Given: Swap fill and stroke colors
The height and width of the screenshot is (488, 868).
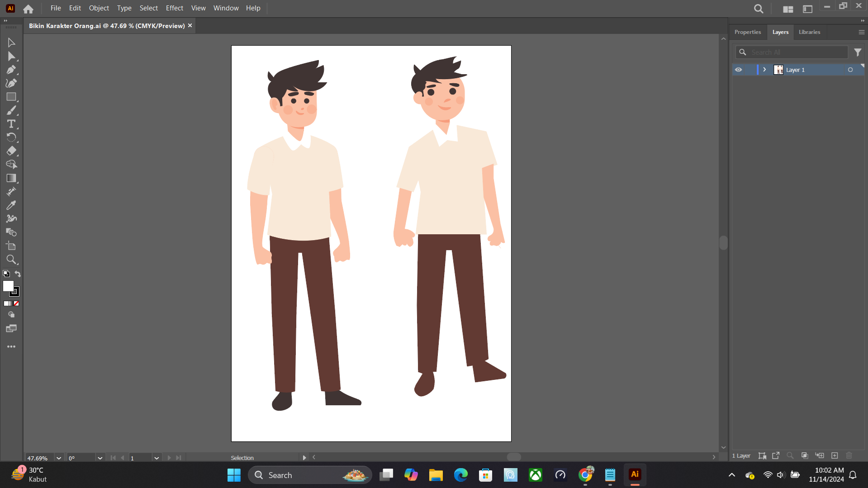Looking at the screenshot, I should click(x=18, y=274).
